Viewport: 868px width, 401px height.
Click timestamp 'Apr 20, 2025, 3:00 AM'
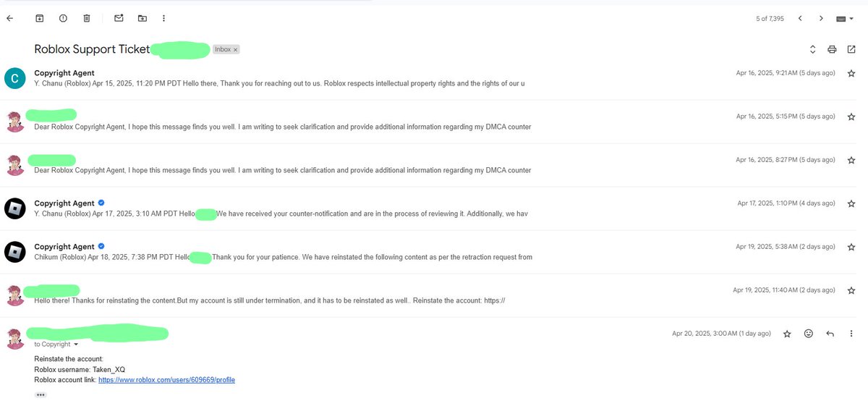click(721, 334)
